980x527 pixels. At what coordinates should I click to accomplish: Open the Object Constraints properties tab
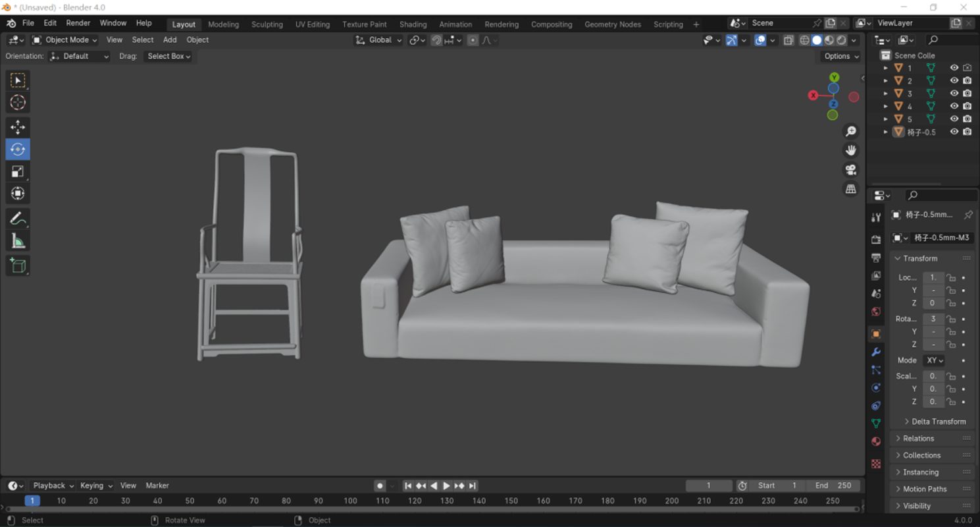click(x=876, y=406)
